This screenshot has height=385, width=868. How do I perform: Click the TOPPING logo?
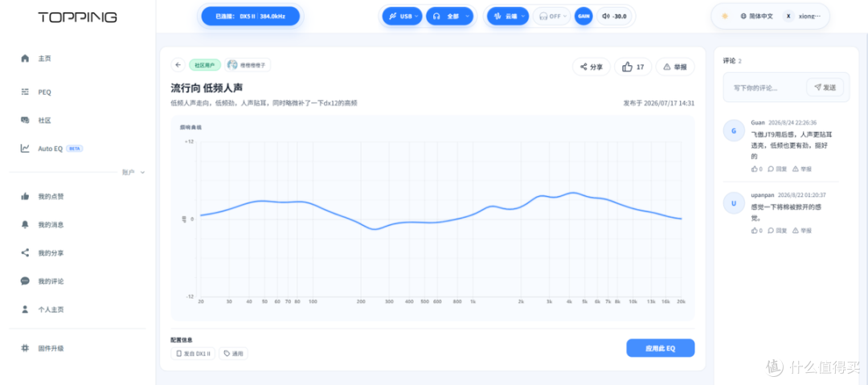pyautogui.click(x=77, y=17)
